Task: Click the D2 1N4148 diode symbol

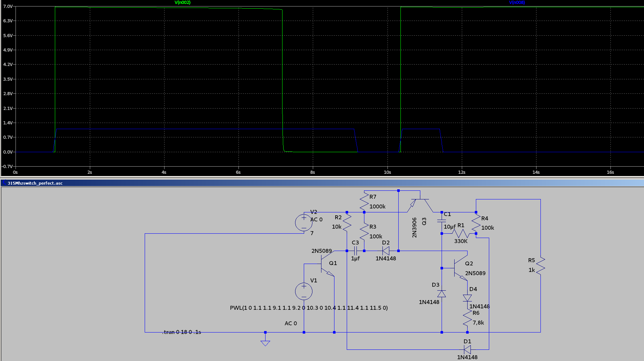Action: pos(386,251)
